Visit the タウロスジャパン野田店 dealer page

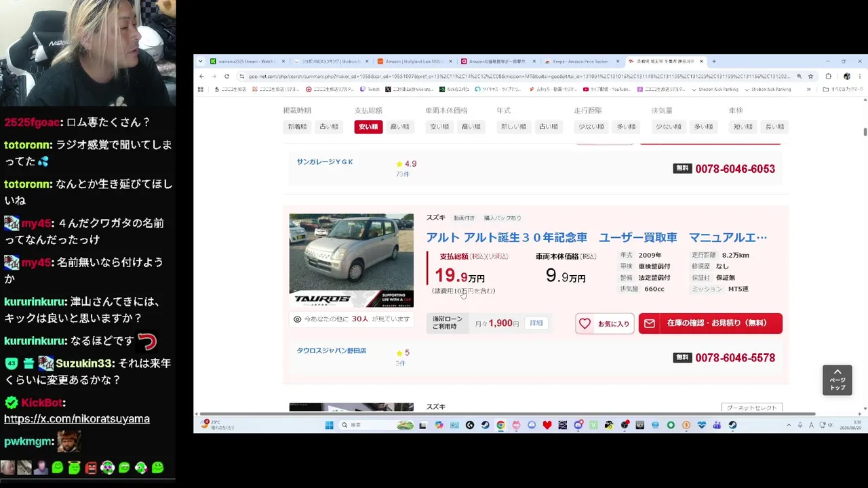point(331,351)
